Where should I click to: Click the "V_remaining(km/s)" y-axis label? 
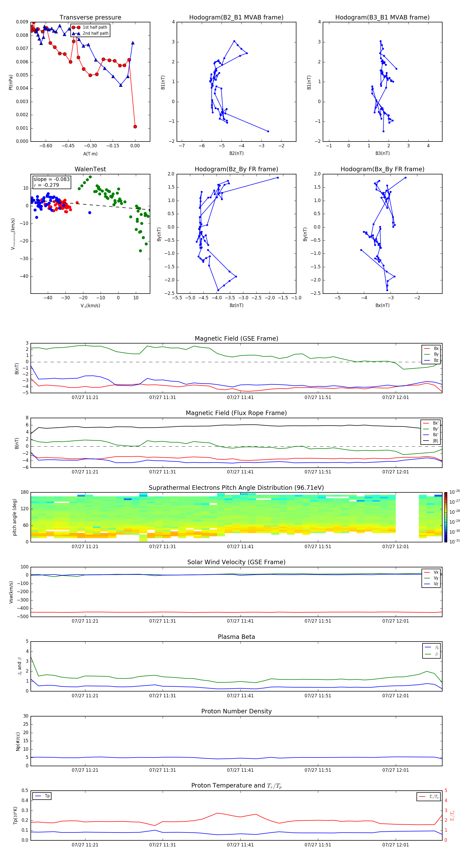tap(13, 234)
